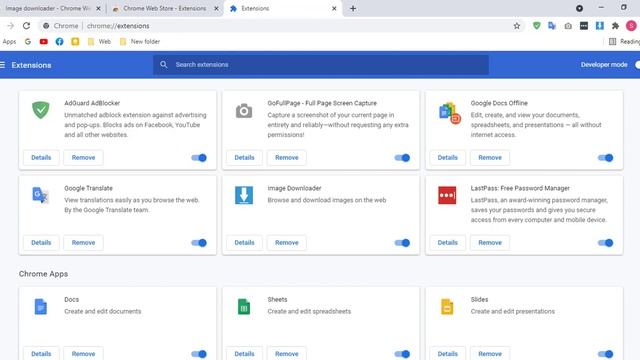Viewport: 640px width, 360px height.
Task: Disable GoFullPage extension toggle
Action: click(x=402, y=158)
